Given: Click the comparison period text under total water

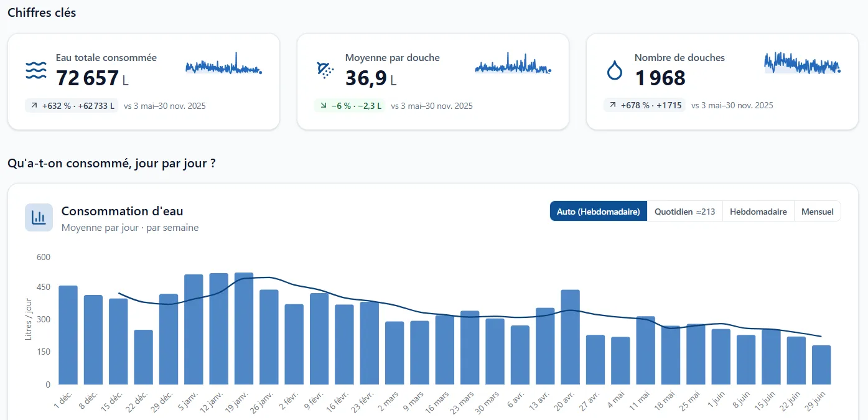Looking at the screenshot, I should pos(165,106).
